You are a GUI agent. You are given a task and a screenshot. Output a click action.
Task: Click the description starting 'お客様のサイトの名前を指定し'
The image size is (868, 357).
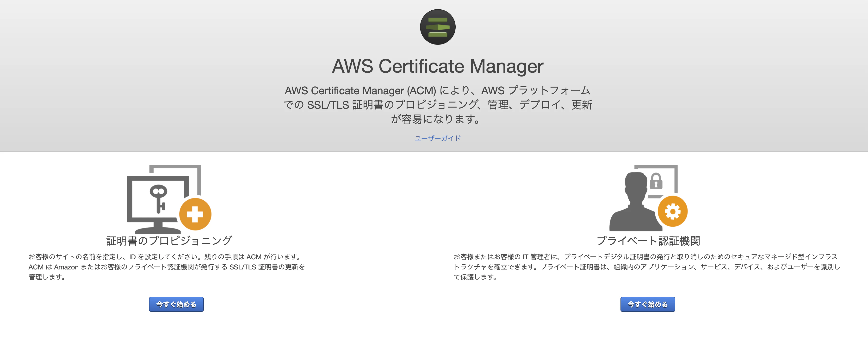point(167,267)
